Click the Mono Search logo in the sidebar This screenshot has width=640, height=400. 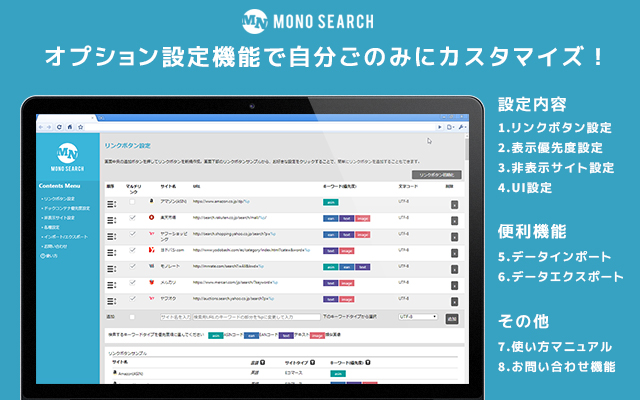pos(68,157)
